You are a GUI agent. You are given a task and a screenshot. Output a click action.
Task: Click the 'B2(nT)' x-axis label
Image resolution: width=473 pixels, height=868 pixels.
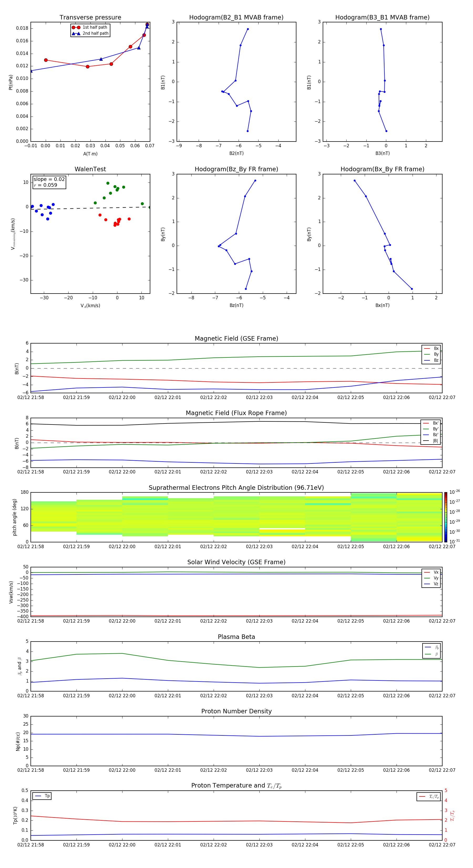[236, 153]
